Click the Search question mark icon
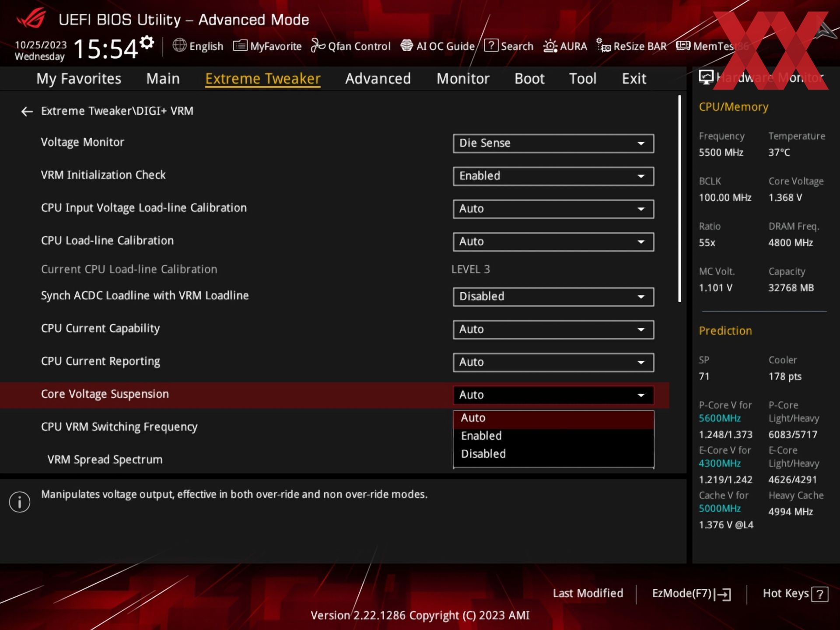Viewport: 840px width, 630px height. coord(491,45)
